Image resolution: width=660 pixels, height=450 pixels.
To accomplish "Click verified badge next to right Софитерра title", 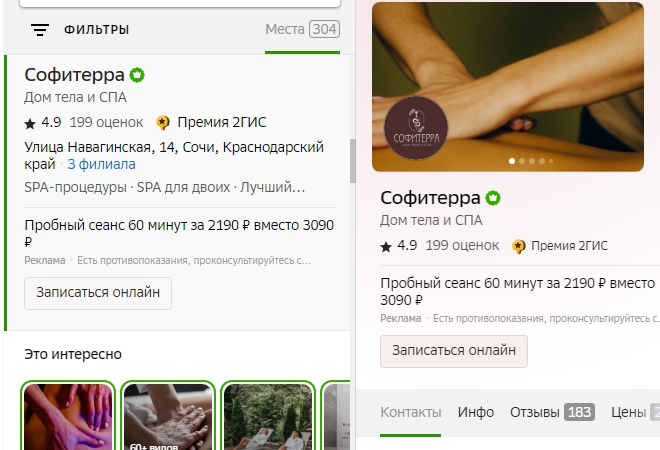I will tap(494, 198).
